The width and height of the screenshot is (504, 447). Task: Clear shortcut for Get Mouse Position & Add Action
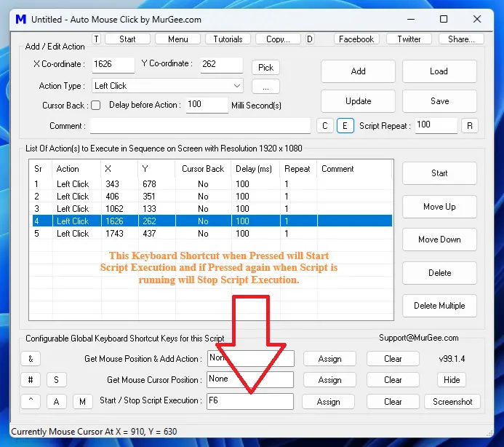393,359
